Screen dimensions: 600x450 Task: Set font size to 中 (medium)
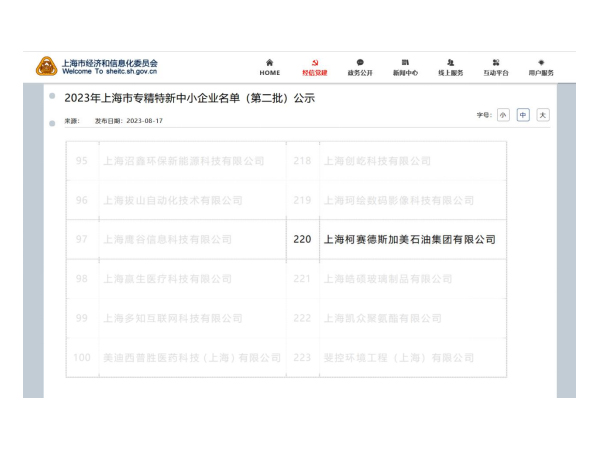click(523, 115)
